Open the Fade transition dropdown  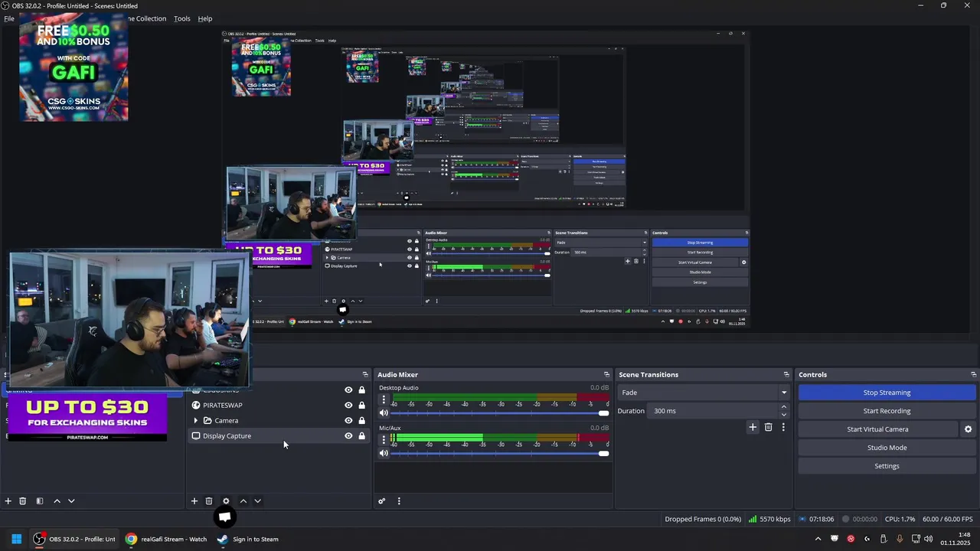point(704,393)
